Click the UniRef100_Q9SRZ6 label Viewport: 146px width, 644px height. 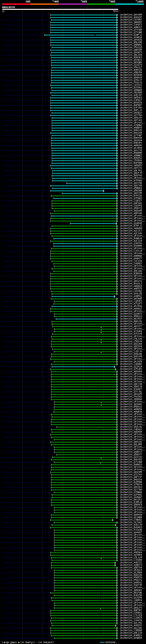tap(131, 40)
